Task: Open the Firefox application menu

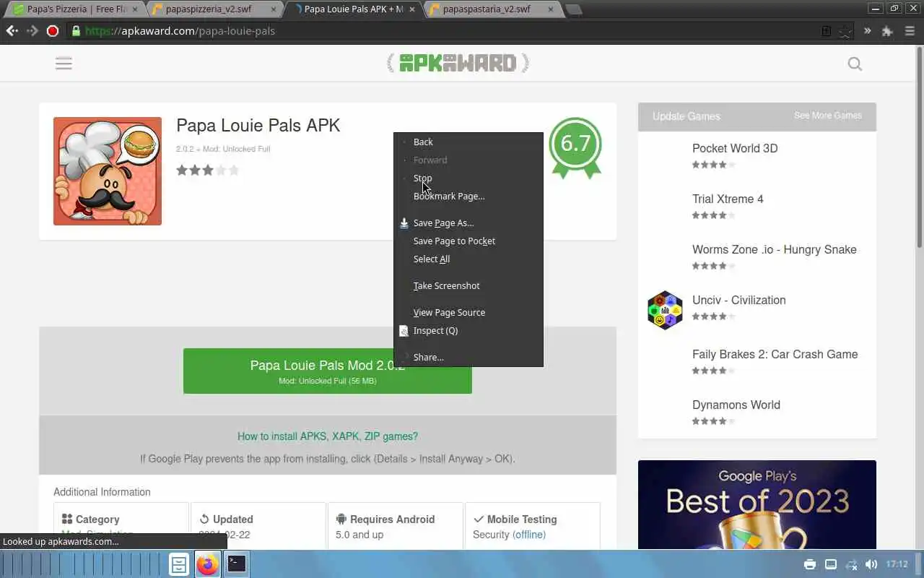Action: coord(909,31)
